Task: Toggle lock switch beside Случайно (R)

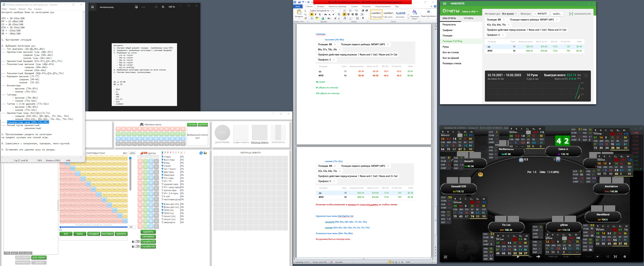Action: tap(137, 247)
